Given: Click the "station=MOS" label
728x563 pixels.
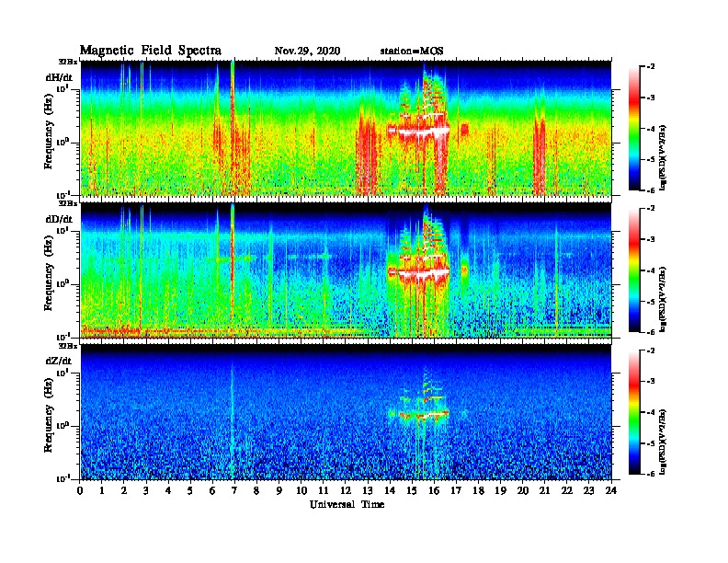Looking at the screenshot, I should point(412,52).
